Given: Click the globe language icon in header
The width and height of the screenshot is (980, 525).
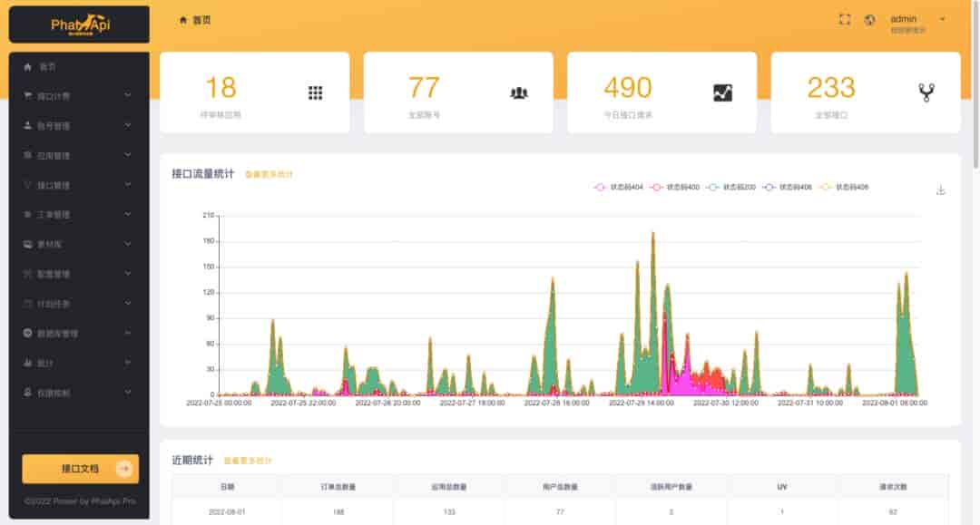Looking at the screenshot, I should [x=869, y=20].
